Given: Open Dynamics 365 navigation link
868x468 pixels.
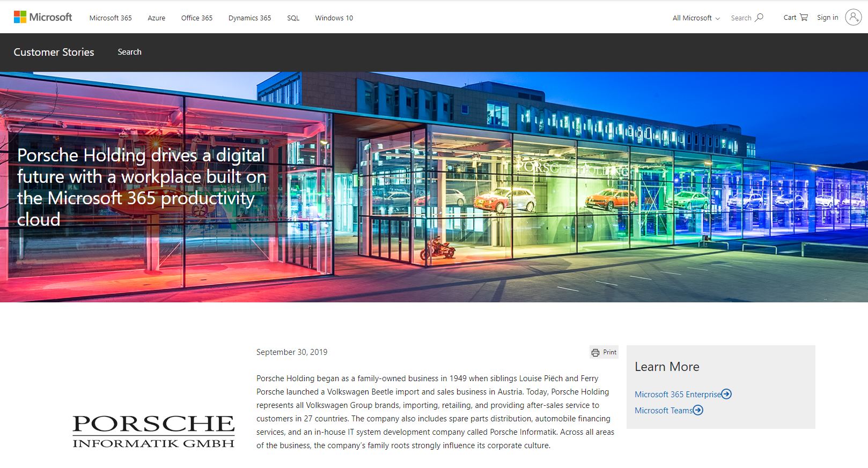Looking at the screenshot, I should pos(249,18).
